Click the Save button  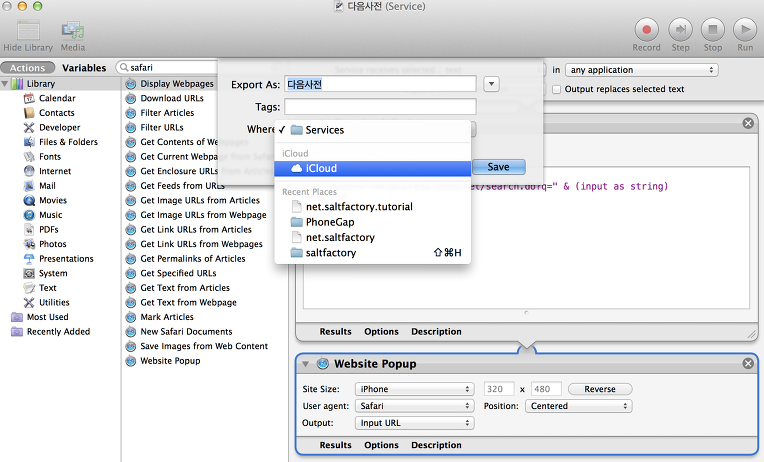click(498, 167)
